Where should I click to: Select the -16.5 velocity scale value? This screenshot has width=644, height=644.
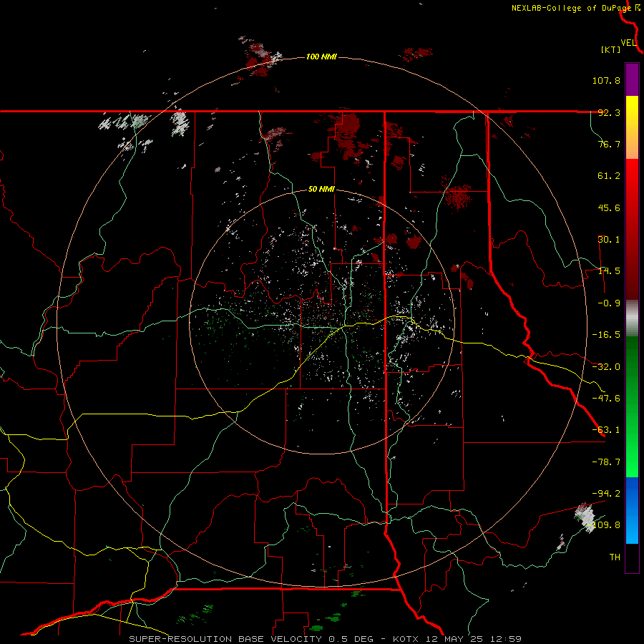pyautogui.click(x=606, y=335)
